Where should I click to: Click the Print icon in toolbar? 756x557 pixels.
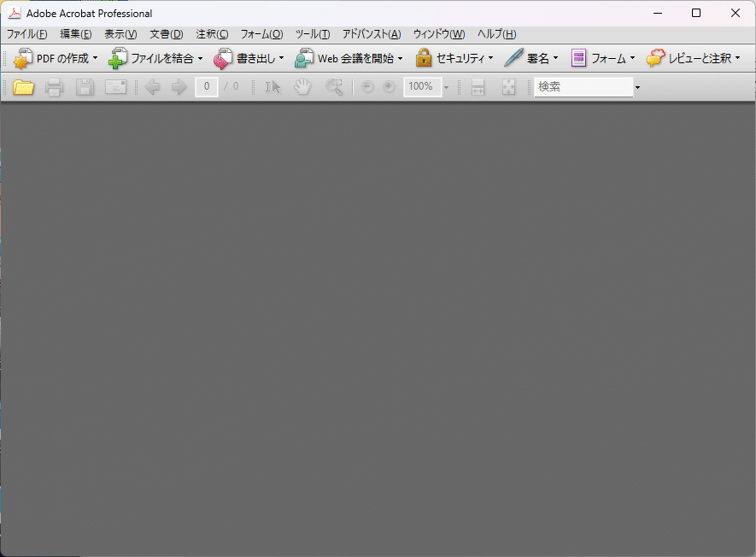(54, 87)
